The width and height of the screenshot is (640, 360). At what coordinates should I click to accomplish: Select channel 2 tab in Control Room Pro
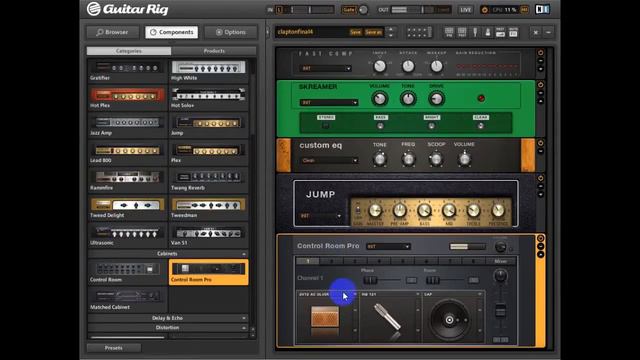click(x=332, y=261)
